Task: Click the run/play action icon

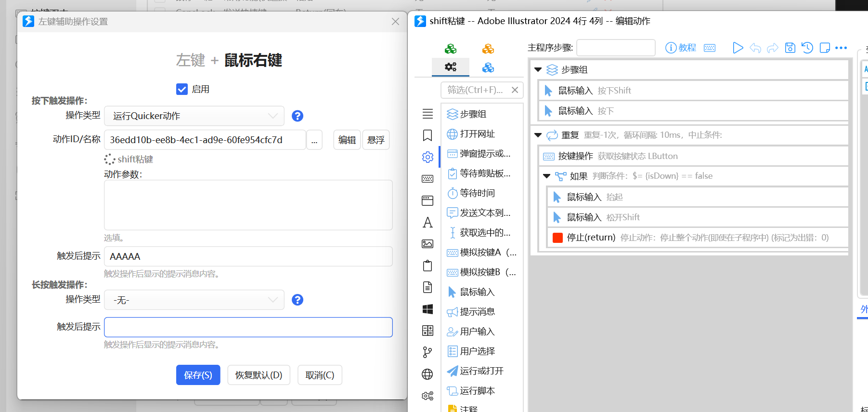Action: pos(738,48)
